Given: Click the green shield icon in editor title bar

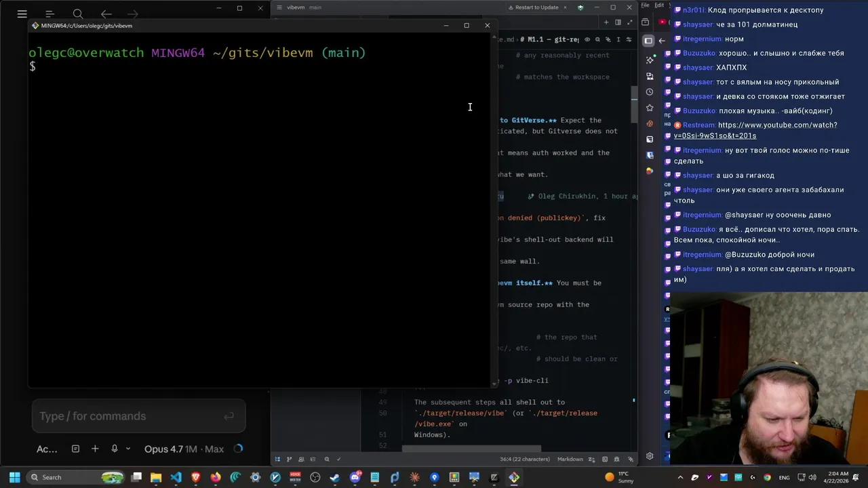Looking at the screenshot, I should click(580, 7).
